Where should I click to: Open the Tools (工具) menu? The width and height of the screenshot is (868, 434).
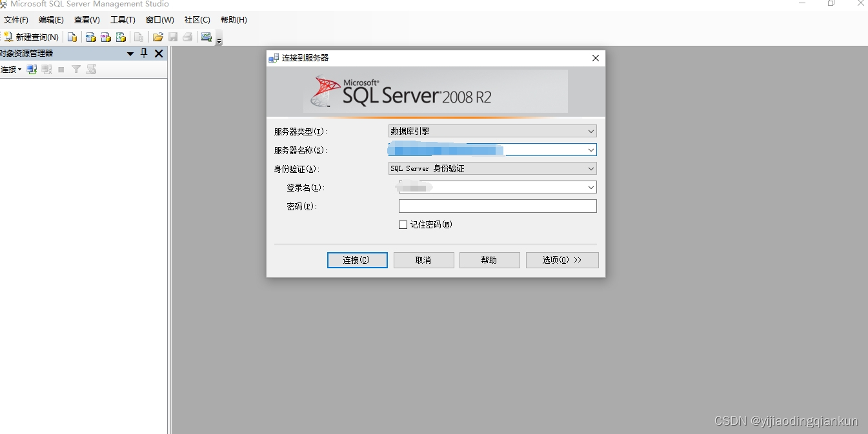[x=123, y=20]
